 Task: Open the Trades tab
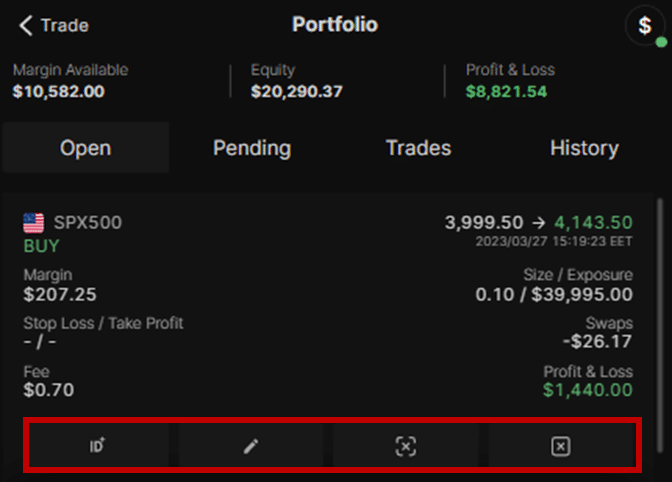(x=418, y=148)
